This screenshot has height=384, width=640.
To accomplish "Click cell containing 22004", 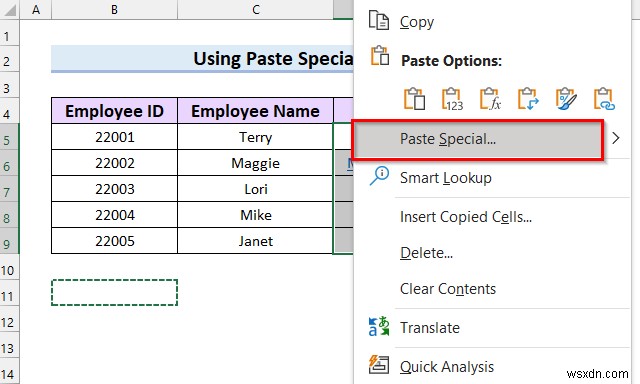I will [114, 215].
